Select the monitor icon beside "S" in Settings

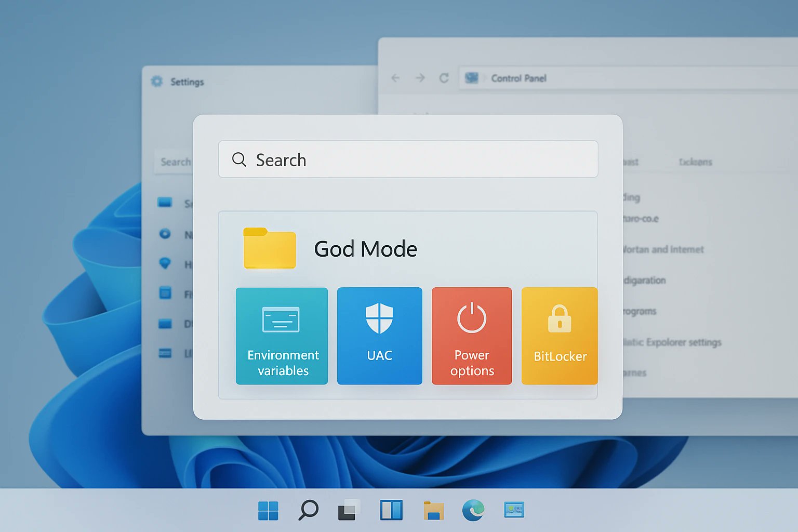pyautogui.click(x=165, y=203)
